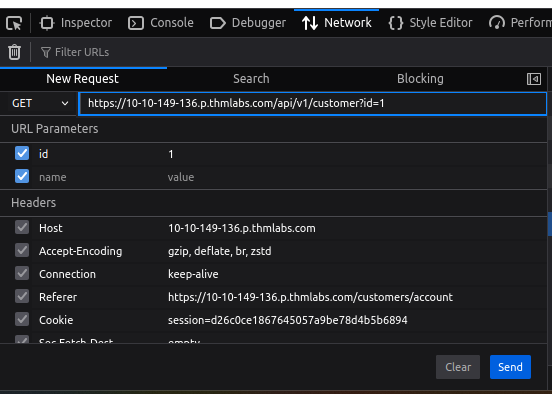Click the right-edge vertical scrollbar
The width and height of the screenshot is (552, 394).
point(550,224)
